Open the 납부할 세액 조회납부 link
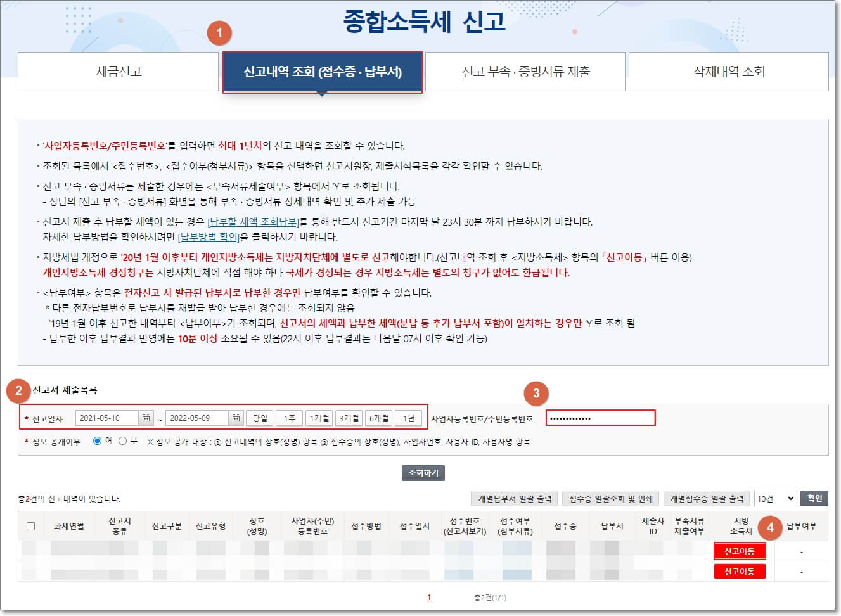 click(253, 222)
